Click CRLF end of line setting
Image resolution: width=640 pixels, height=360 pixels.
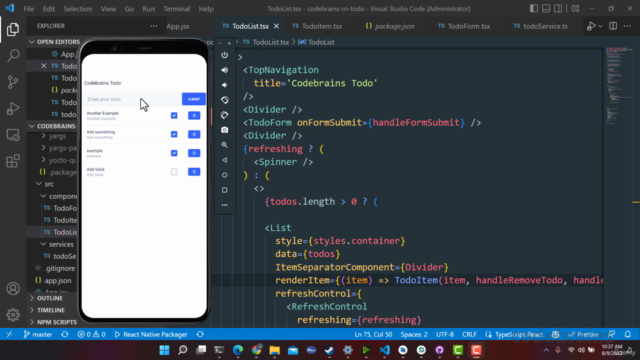[x=469, y=334]
